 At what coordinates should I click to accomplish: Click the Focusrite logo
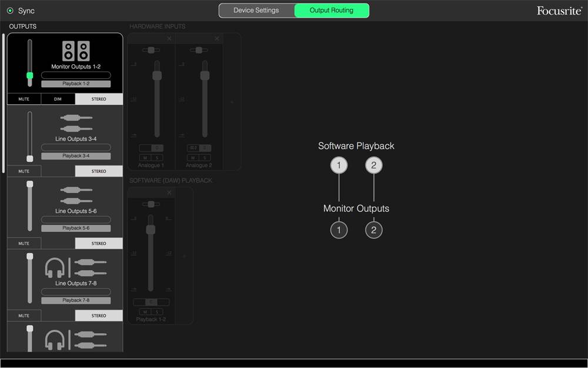pos(559,11)
